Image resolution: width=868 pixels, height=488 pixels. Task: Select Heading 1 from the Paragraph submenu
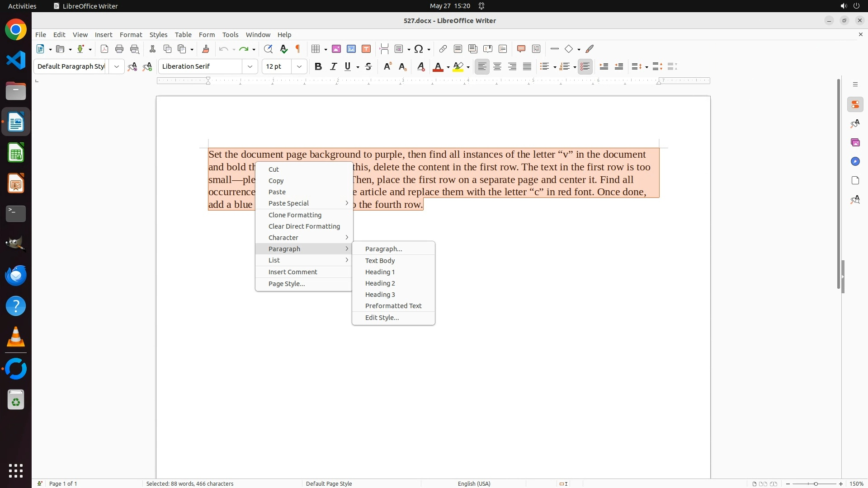click(x=380, y=272)
